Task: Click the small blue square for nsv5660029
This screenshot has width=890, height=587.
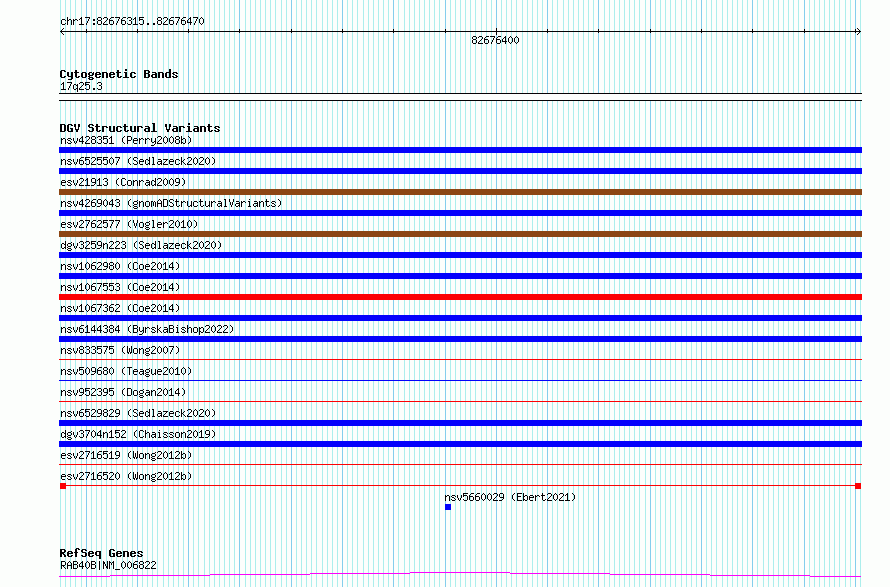Action: [448, 507]
